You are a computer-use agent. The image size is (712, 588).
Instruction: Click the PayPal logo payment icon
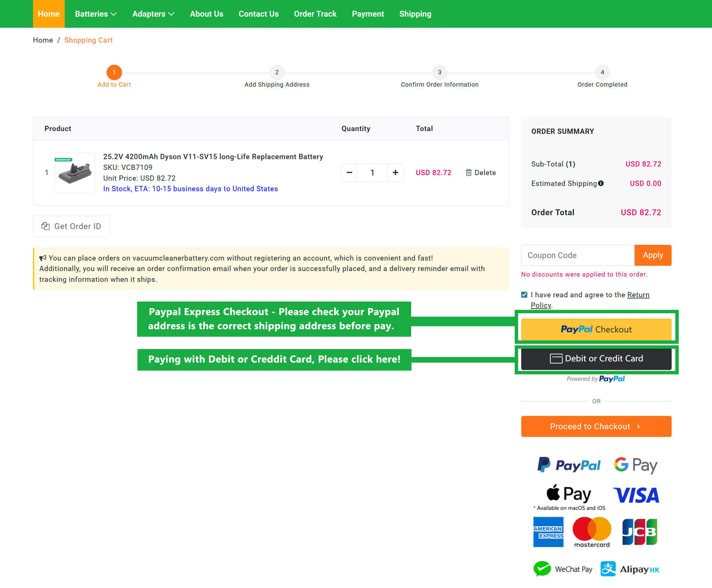pos(568,465)
